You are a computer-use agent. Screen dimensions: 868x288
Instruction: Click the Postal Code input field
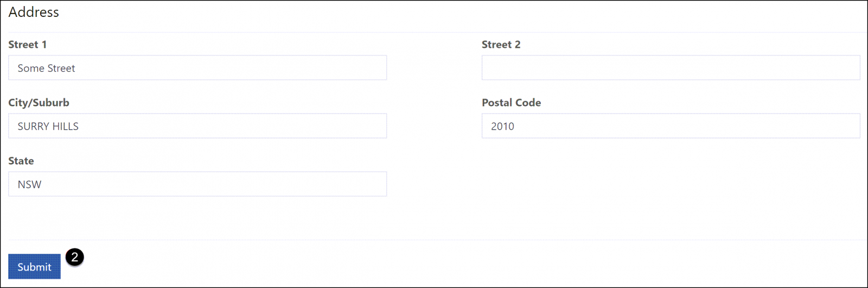point(671,126)
